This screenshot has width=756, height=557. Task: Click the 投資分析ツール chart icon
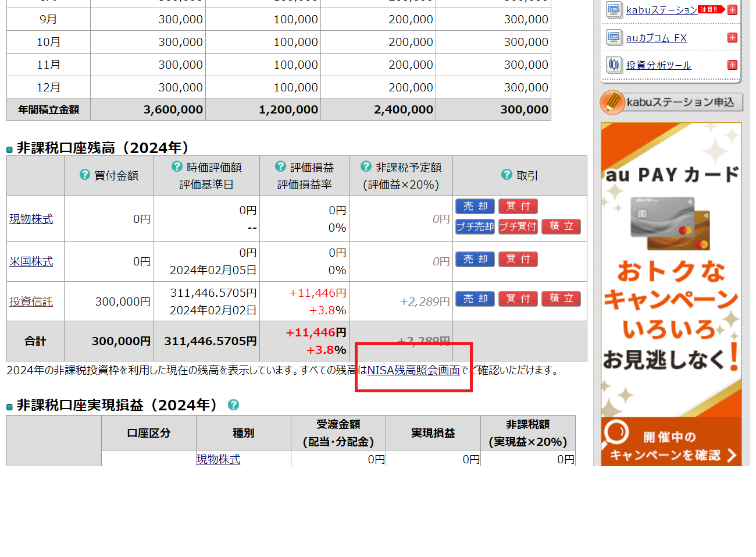point(614,65)
